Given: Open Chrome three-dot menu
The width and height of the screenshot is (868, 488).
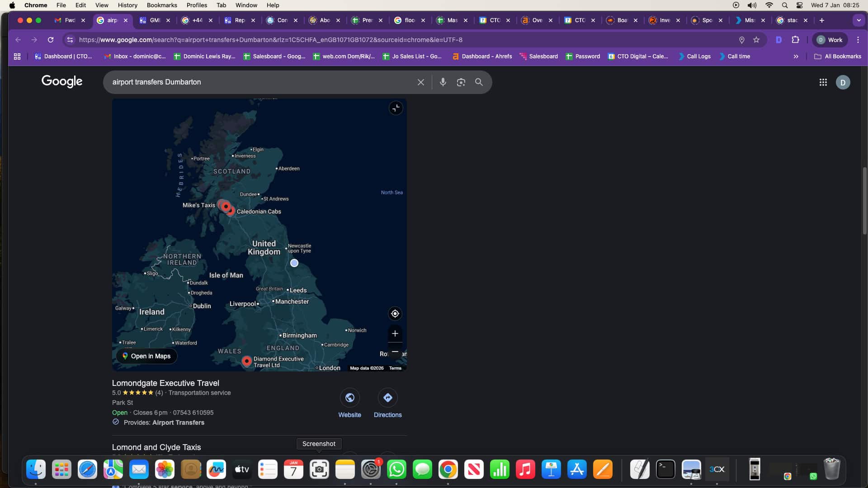Looking at the screenshot, I should click(x=858, y=40).
